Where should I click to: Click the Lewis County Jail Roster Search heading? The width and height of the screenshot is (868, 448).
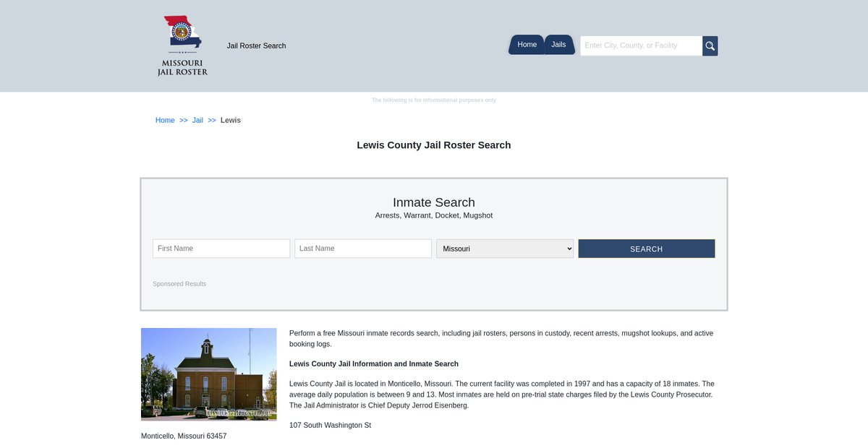click(x=434, y=145)
